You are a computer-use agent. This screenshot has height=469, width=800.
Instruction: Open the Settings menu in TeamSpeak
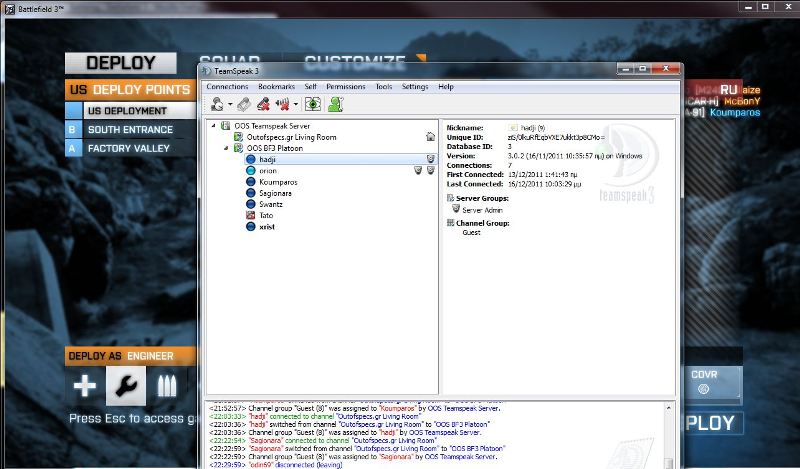coord(415,87)
